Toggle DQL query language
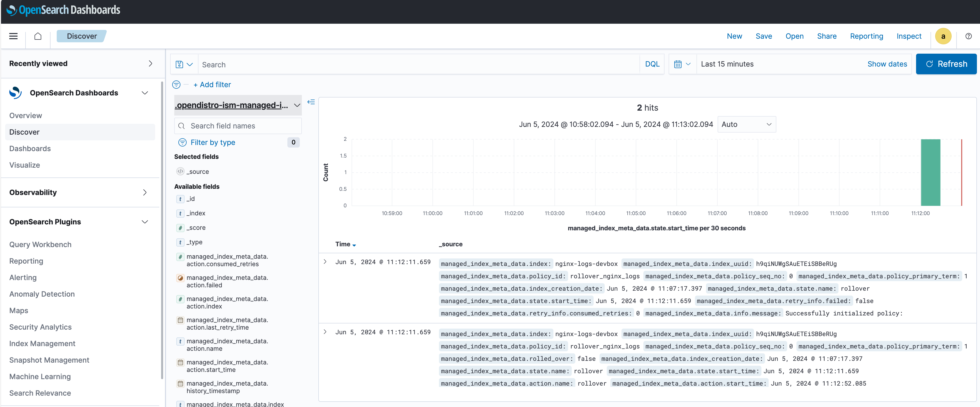This screenshot has height=407, width=980. 652,64
